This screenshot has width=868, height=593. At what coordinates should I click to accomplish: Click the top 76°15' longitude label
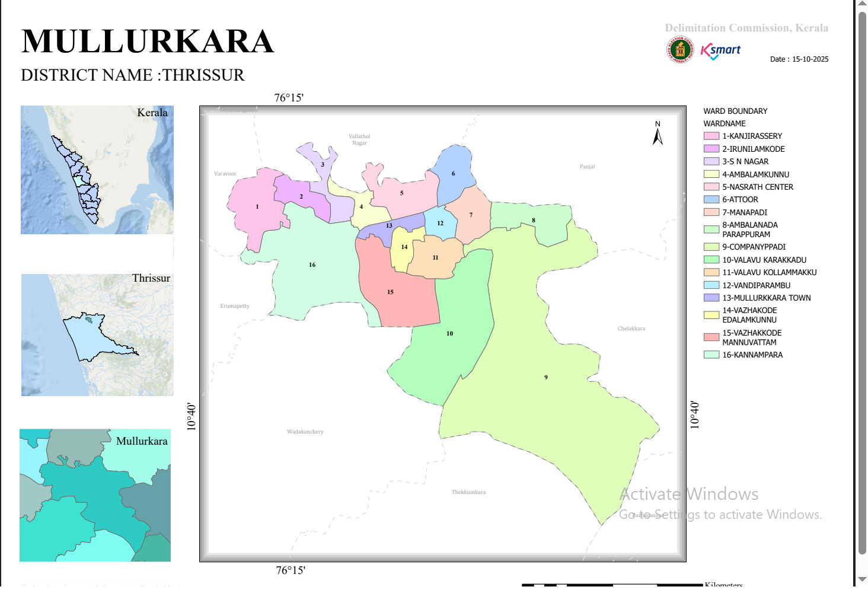[x=289, y=98]
